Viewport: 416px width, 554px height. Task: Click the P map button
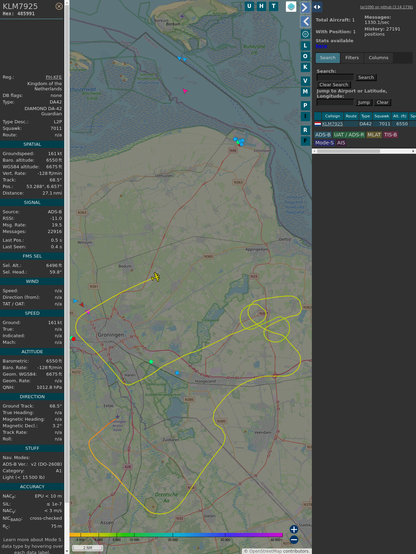click(305, 105)
